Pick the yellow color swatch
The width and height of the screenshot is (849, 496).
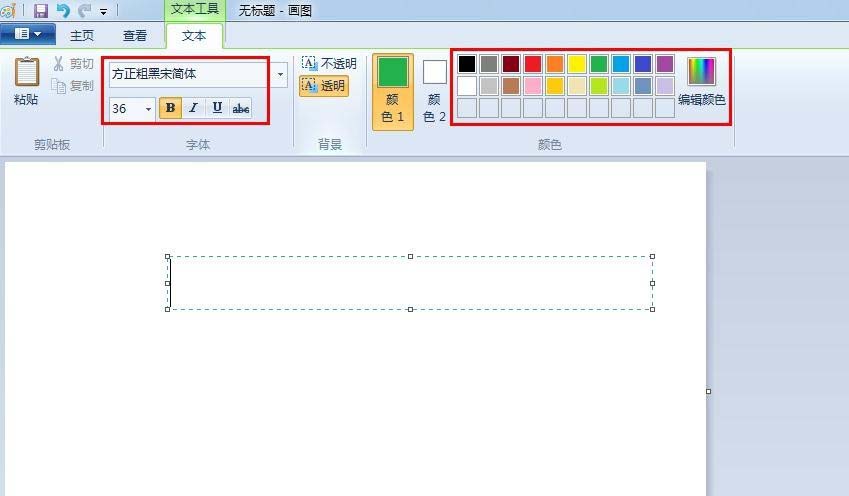click(577, 64)
